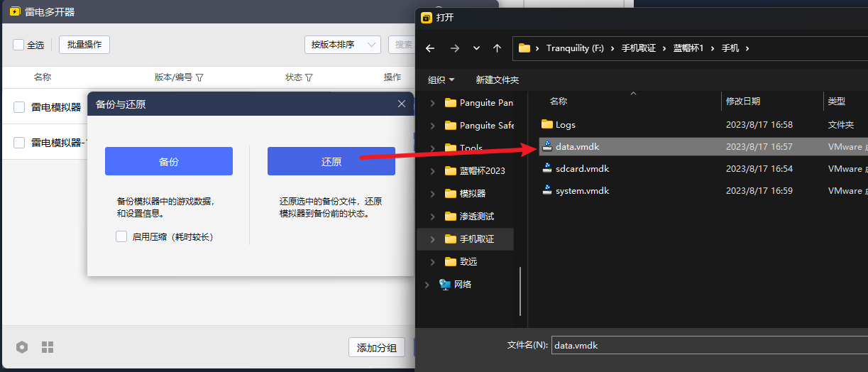Tick the second 雷电模拟器 row checkbox
Image resolution: width=868 pixels, height=372 pixels.
coord(19,143)
